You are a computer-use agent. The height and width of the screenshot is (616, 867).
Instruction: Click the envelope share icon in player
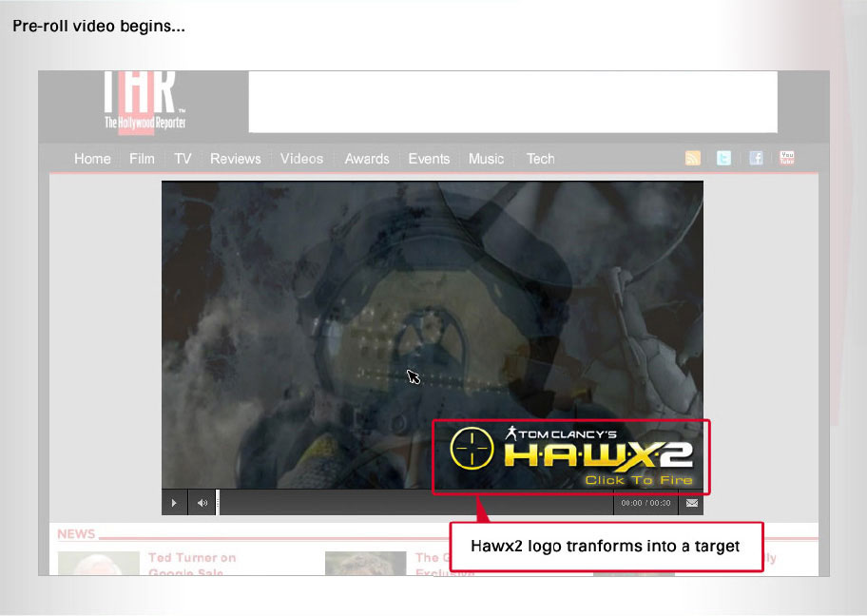click(692, 503)
